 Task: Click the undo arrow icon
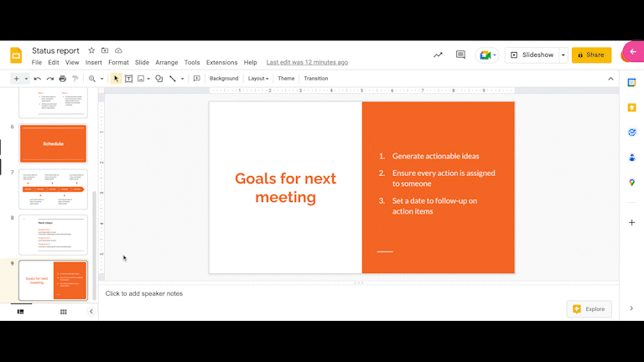coord(38,79)
